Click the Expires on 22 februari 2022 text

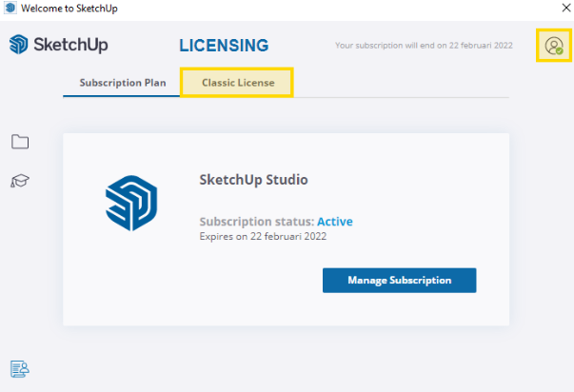coord(263,237)
